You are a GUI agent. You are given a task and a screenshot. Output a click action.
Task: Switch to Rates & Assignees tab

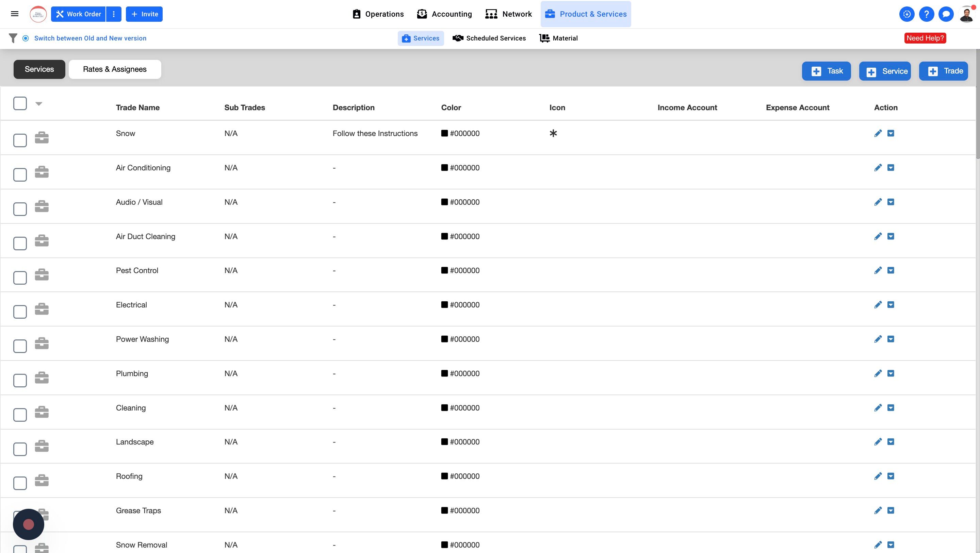tap(115, 69)
